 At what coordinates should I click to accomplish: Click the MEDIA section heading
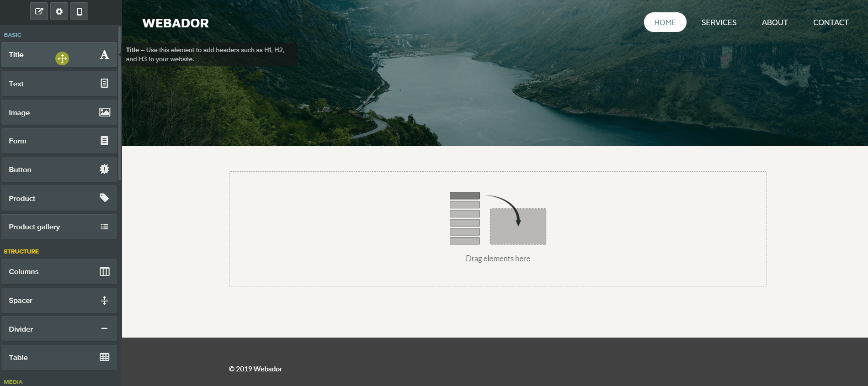[13, 382]
